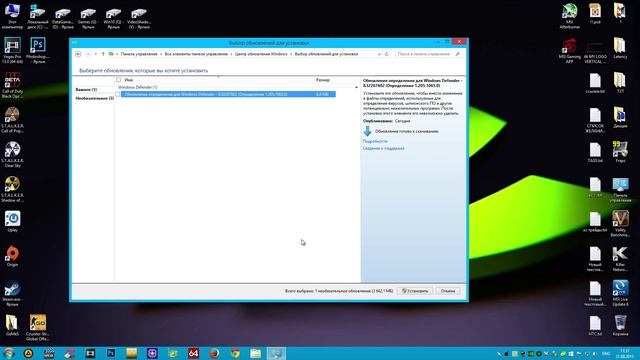Open the Origin desktop shortcut
The width and height of the screenshot is (640, 360).
click(12, 256)
